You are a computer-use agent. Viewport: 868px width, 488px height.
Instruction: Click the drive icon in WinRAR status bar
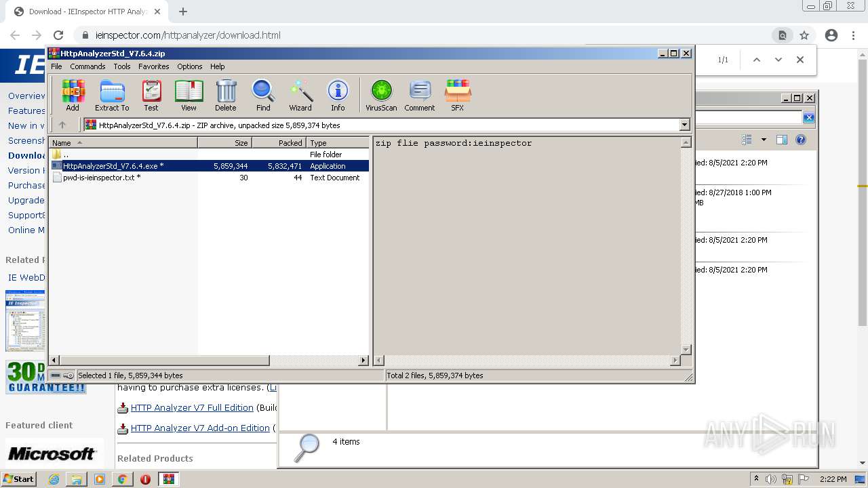pos(56,375)
